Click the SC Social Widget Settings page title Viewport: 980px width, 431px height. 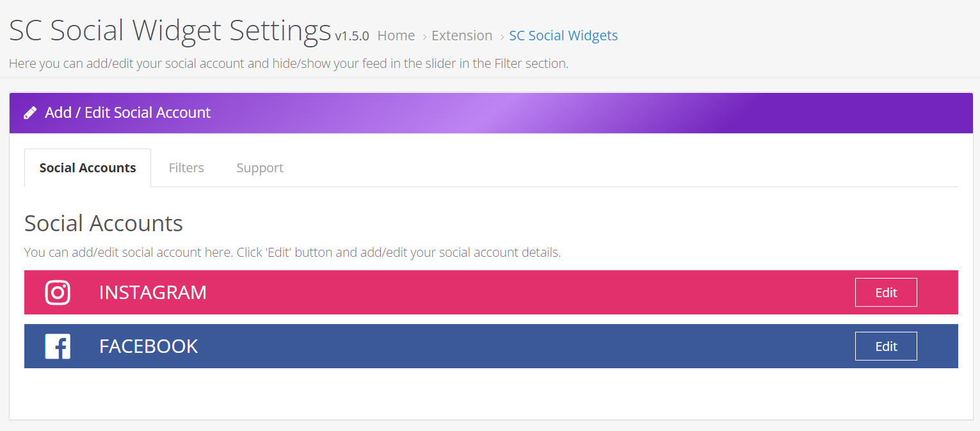(170, 31)
